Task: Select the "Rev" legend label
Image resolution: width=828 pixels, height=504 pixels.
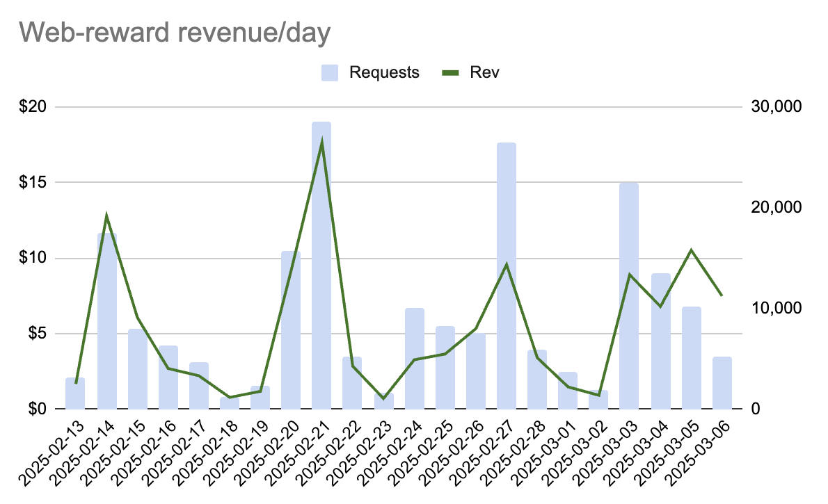Action: pyautogui.click(x=485, y=73)
